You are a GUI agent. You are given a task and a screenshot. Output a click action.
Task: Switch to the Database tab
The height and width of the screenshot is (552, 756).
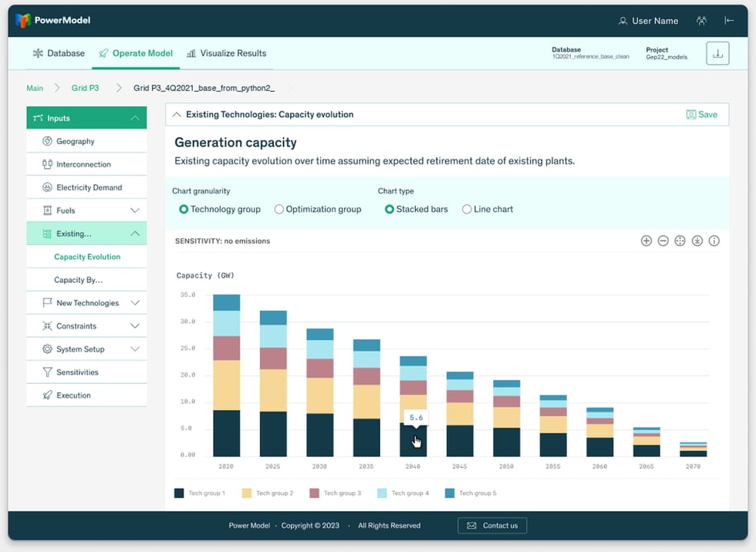pos(59,53)
